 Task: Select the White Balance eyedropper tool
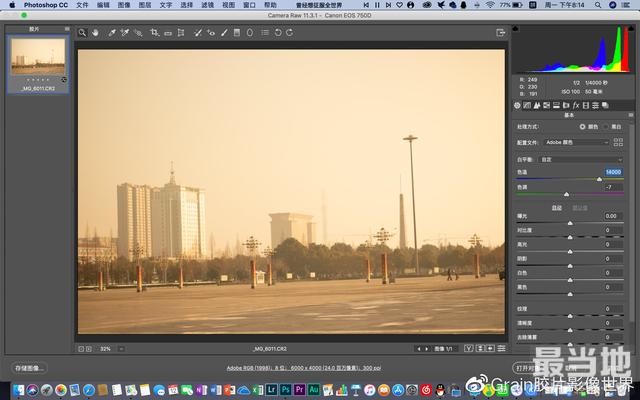point(110,32)
